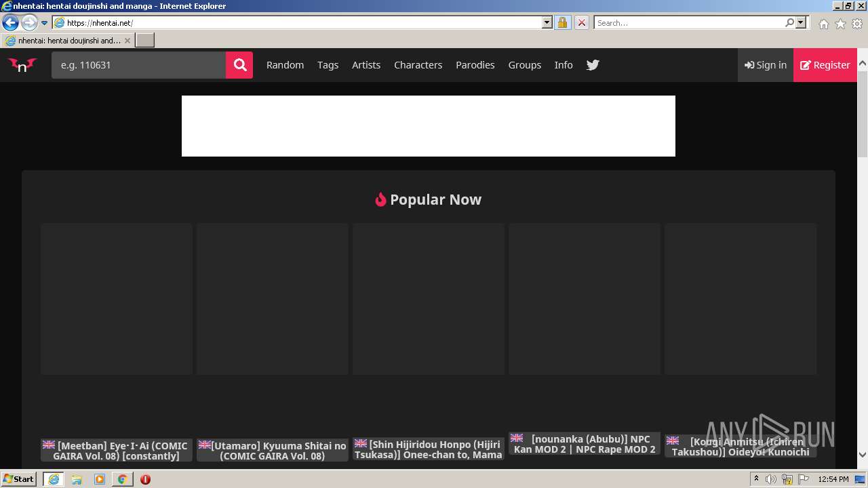
Task: Open the recent pages dropdown arrow
Action: 44,23
